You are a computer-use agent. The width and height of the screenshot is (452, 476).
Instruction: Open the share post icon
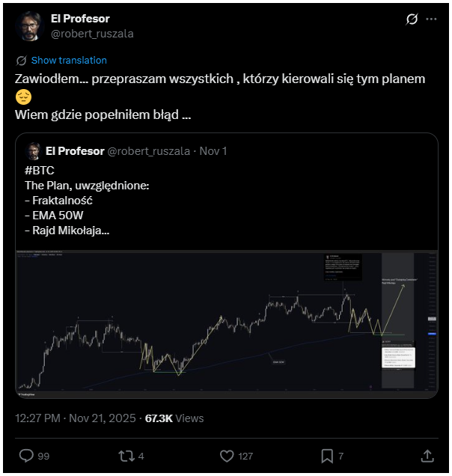(x=427, y=456)
